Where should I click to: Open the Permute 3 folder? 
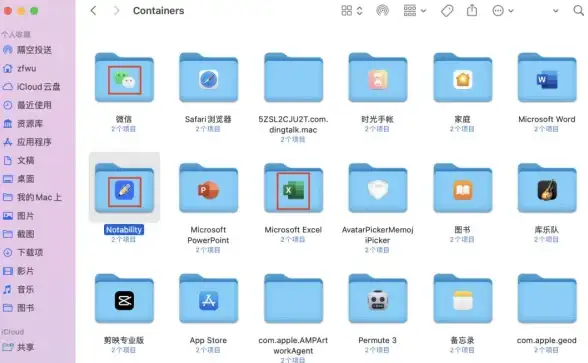(378, 299)
